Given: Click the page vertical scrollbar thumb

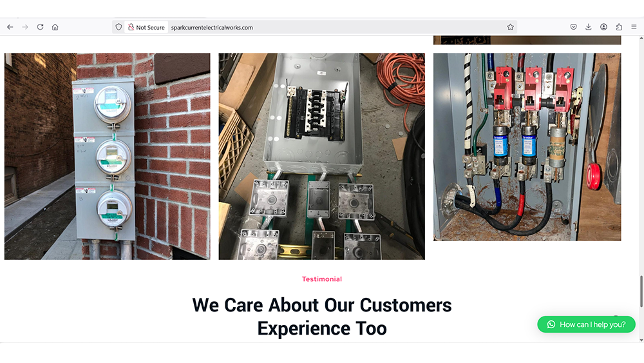Looking at the screenshot, I should click(640, 291).
